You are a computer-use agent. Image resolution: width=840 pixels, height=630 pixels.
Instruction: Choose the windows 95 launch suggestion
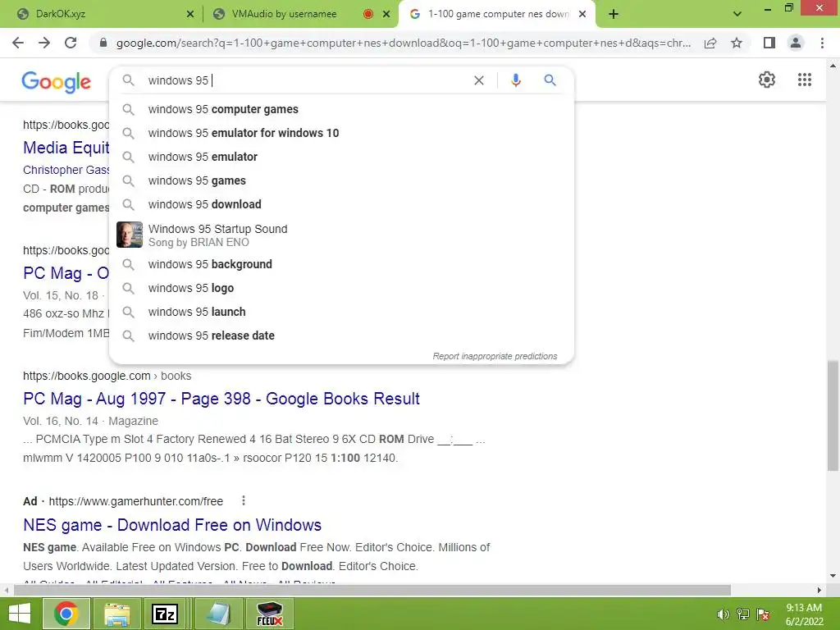coord(341,312)
